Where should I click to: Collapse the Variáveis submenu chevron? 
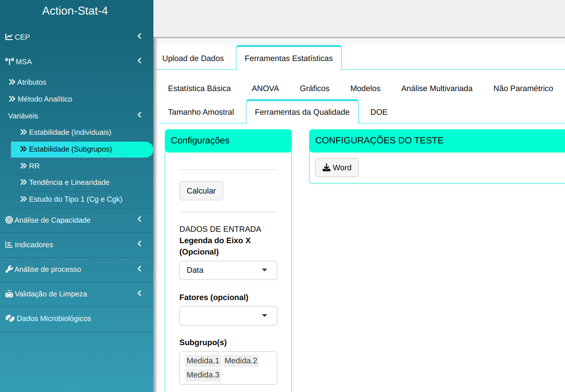[x=139, y=115]
